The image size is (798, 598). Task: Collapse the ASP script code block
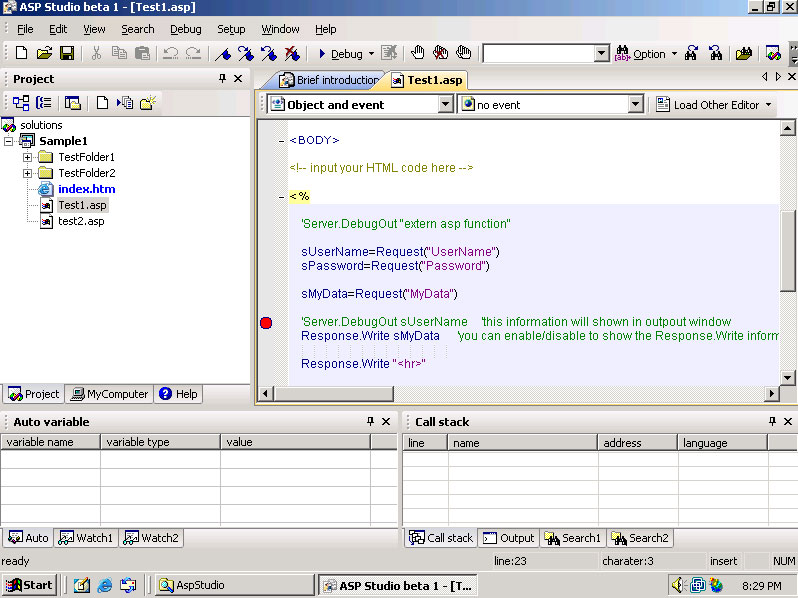click(281, 197)
